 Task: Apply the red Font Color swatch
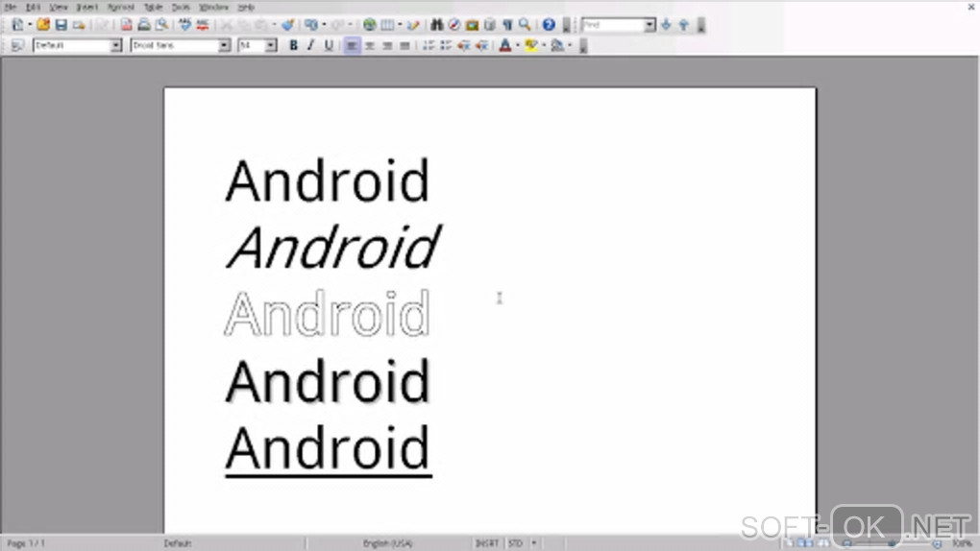coord(505,46)
